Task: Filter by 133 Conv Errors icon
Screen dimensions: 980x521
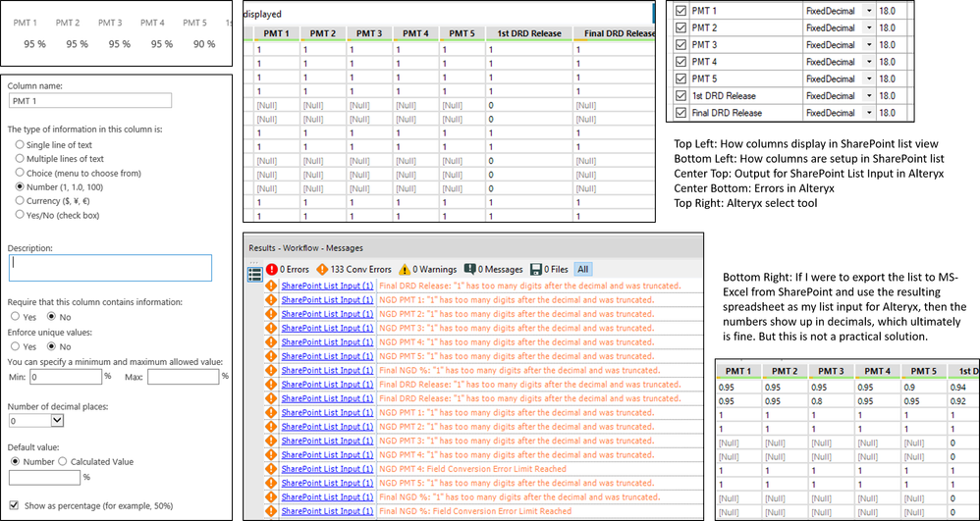Action: (x=322, y=269)
